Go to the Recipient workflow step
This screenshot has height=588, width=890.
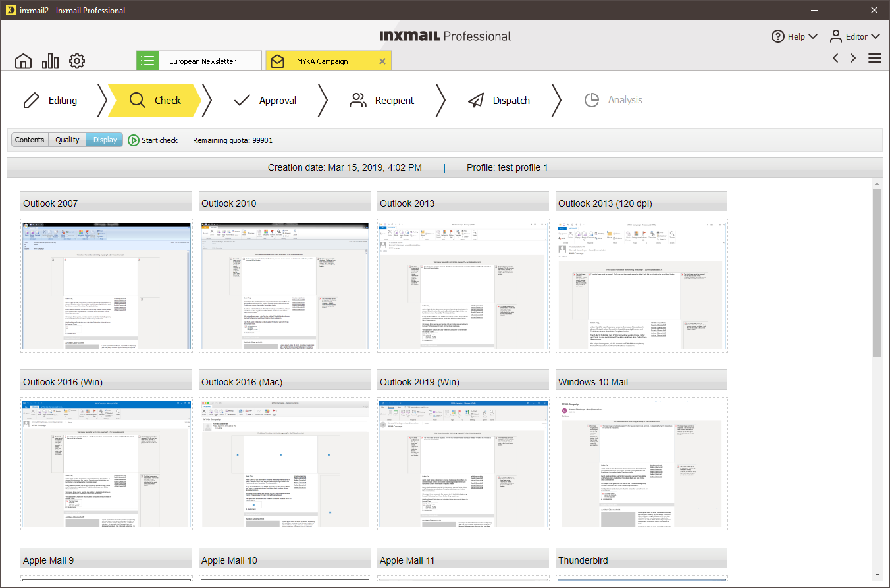click(382, 100)
